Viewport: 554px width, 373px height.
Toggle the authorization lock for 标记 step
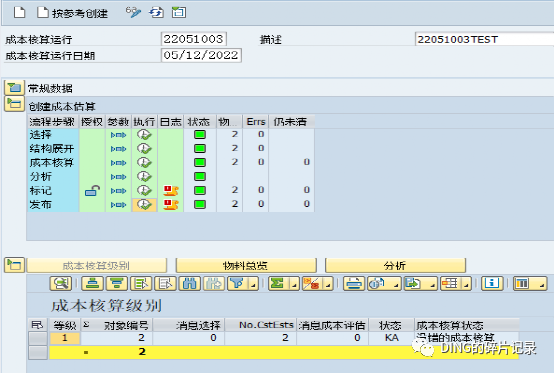tap(92, 191)
